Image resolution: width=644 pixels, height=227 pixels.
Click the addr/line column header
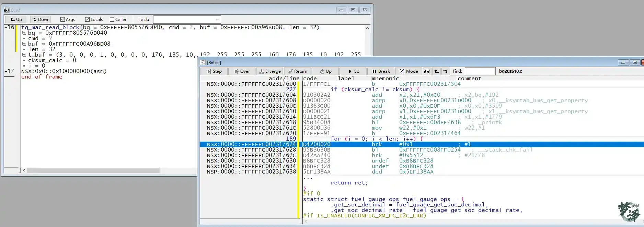[284, 79]
